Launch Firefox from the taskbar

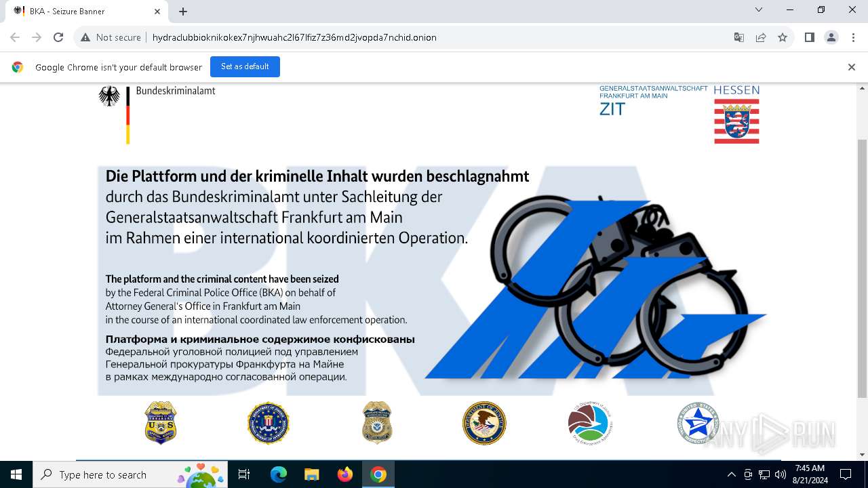click(x=345, y=474)
